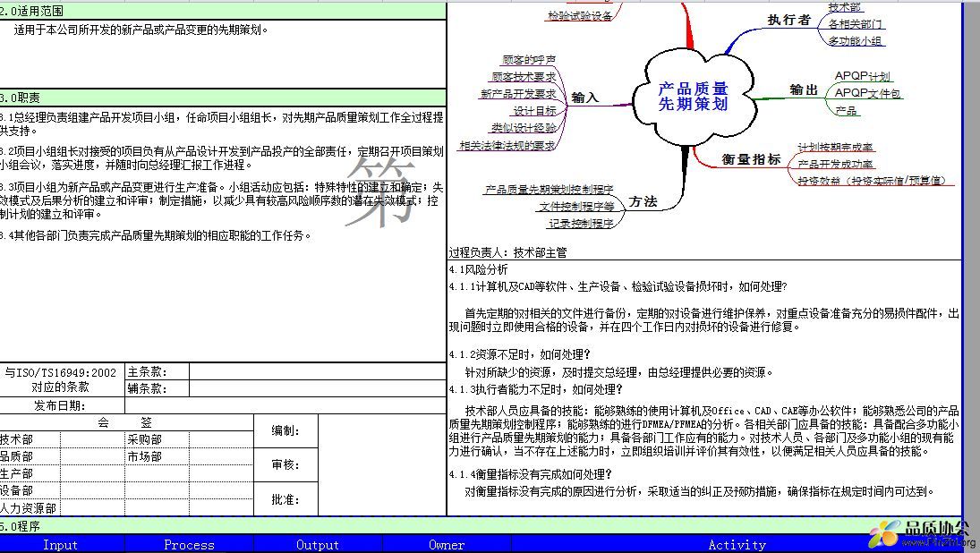Click the "检验试验设备" mind map node

pos(580,15)
